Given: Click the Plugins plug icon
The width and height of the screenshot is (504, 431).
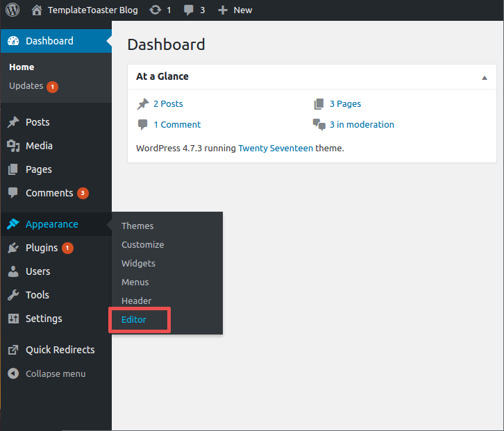Looking at the screenshot, I should click(13, 248).
